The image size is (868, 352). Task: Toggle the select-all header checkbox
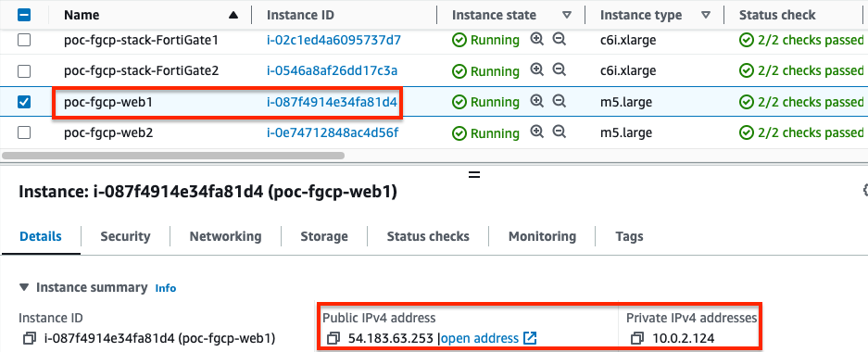point(24,15)
